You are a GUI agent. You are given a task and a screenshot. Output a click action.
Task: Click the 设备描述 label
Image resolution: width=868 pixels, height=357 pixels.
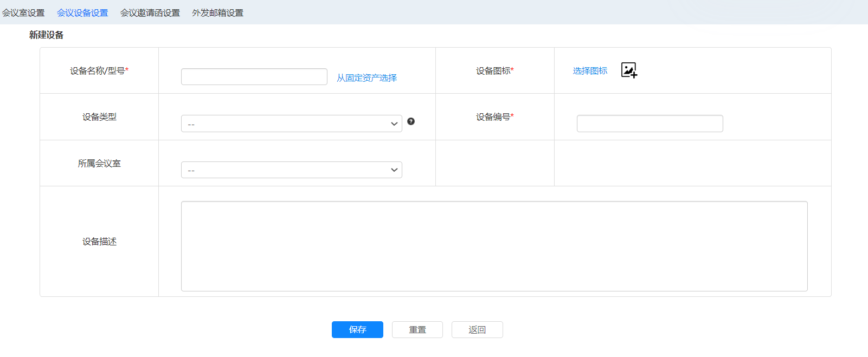point(99,242)
